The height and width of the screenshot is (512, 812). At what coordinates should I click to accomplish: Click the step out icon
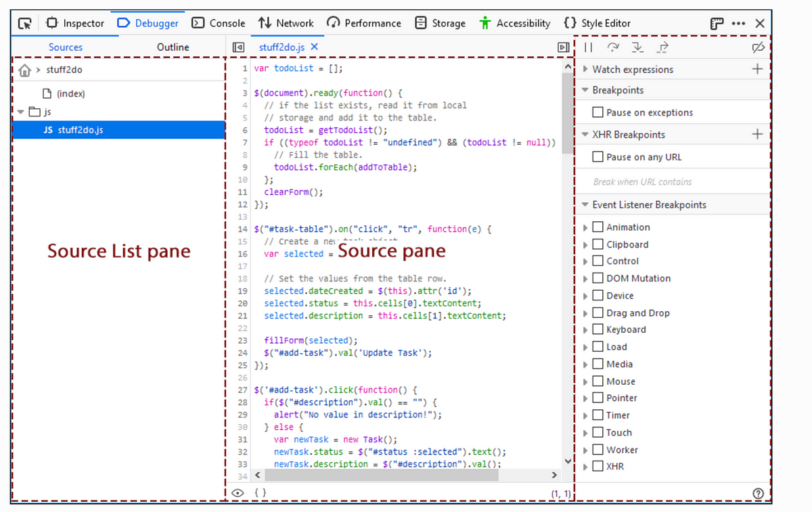tap(663, 47)
